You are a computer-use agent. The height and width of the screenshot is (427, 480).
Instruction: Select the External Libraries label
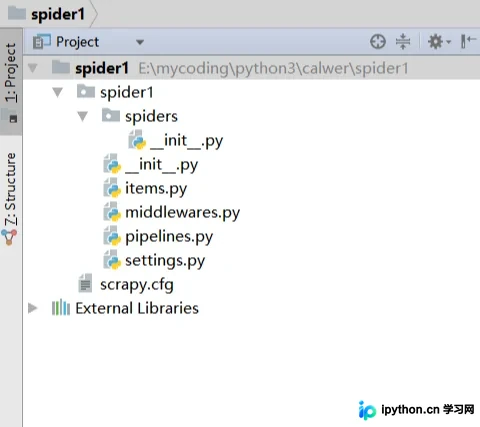click(137, 308)
